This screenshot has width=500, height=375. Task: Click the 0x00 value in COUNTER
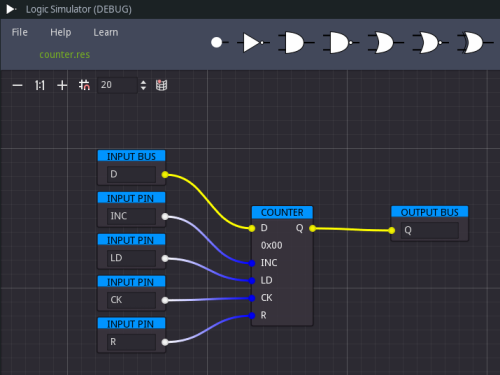(x=271, y=245)
